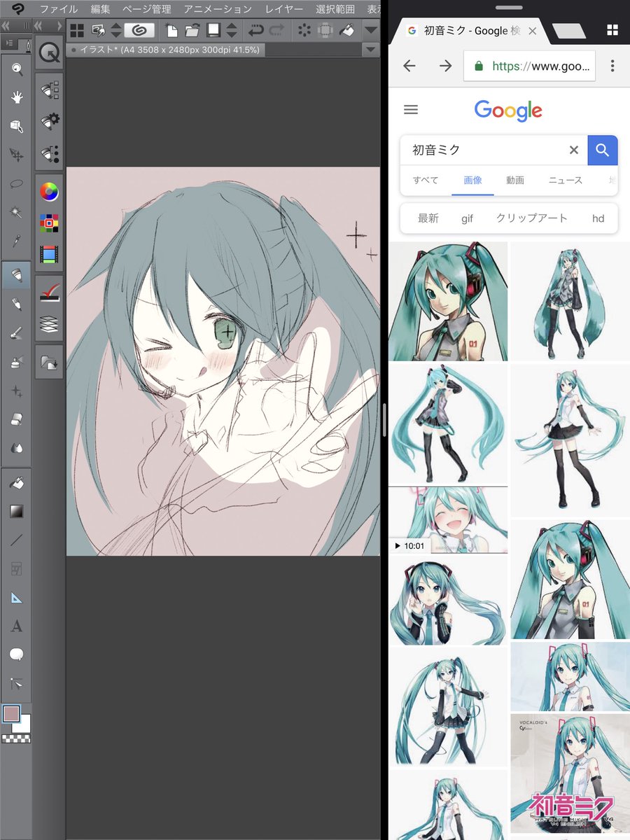This screenshot has height=840, width=630.
Task: Open the Brush Size palette
Action: pos(49,153)
